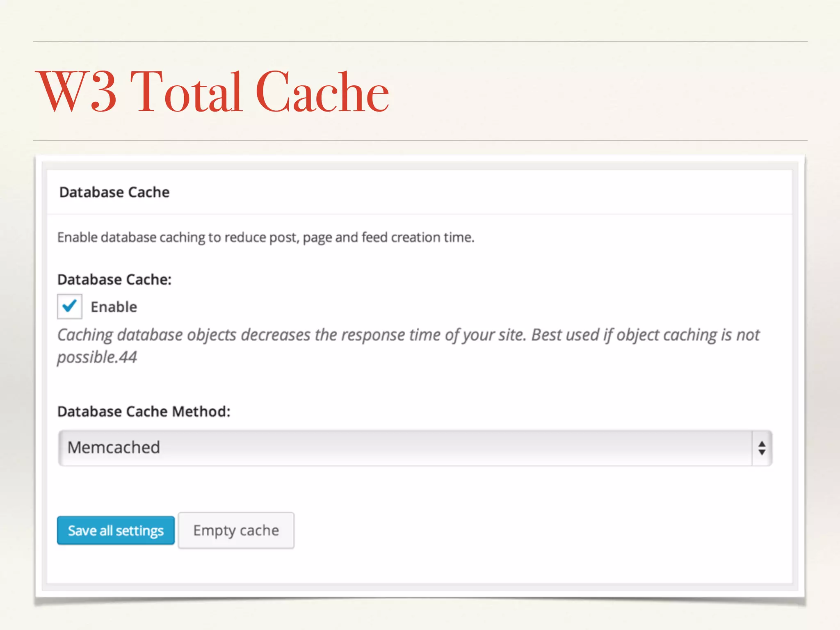Click the italic 'Caching database objects decreases' hint

click(408, 346)
